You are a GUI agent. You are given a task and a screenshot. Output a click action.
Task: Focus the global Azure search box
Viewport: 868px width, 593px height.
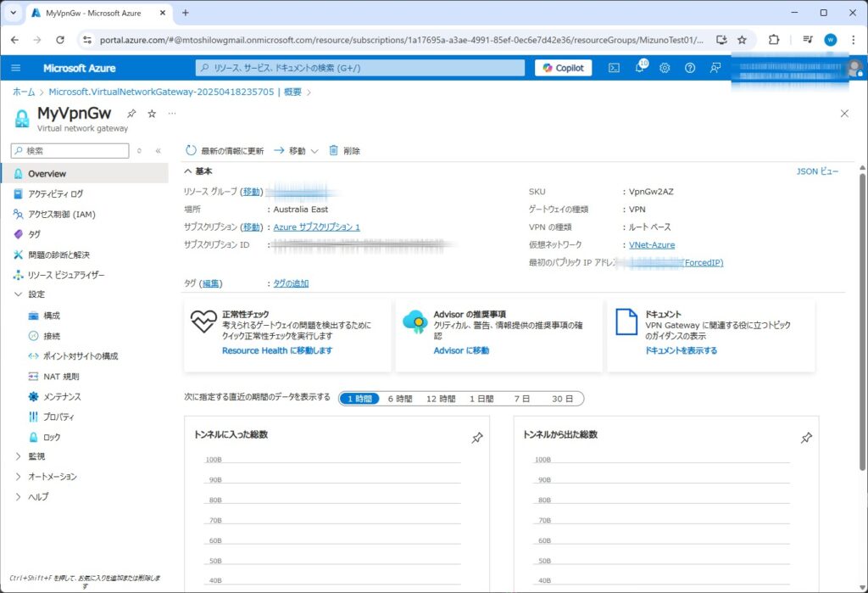tap(359, 68)
